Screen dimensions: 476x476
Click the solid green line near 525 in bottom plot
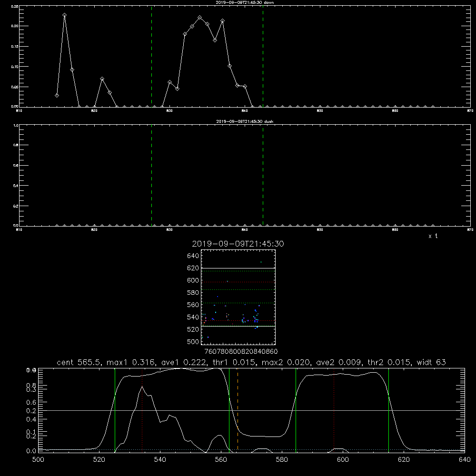115,410
